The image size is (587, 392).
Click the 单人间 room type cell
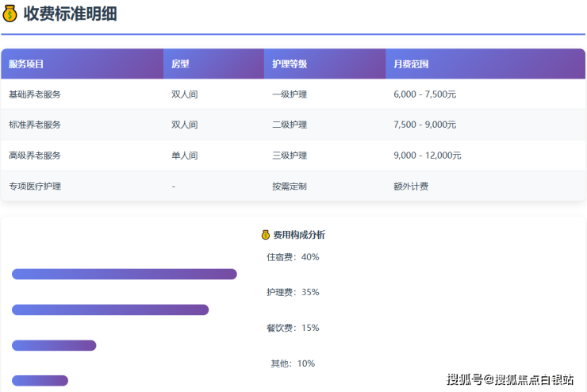coord(184,156)
